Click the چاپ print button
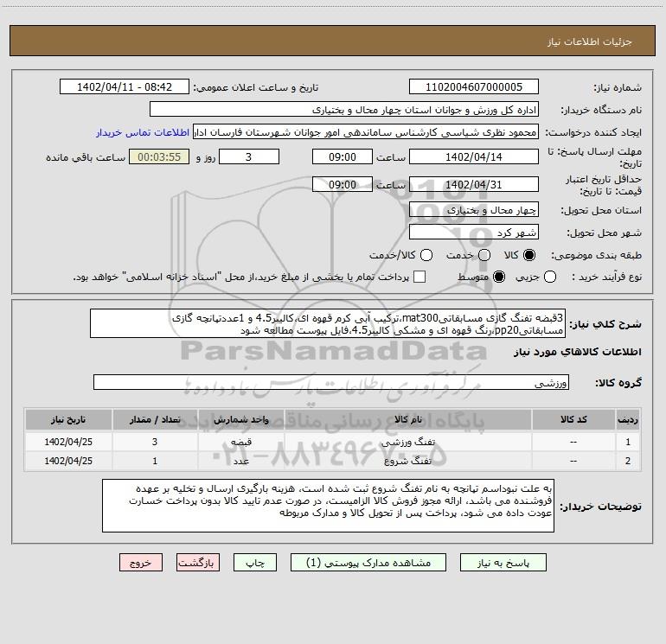This screenshot has width=666, height=644. click(255, 563)
